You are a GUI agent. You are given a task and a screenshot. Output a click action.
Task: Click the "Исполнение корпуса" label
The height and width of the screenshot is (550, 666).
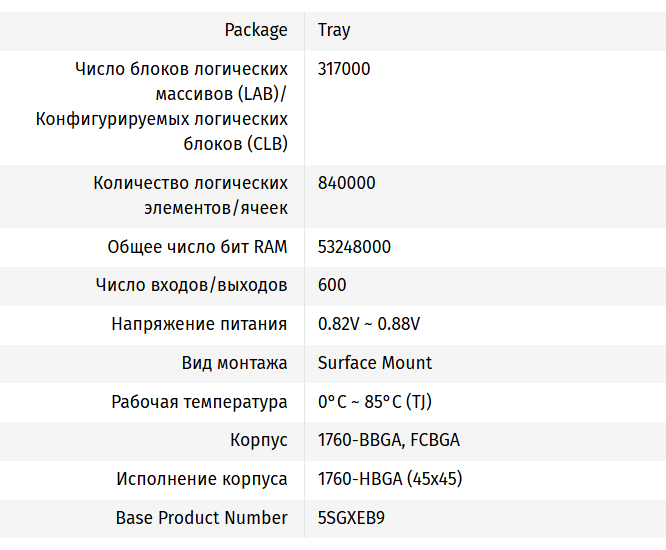[x=202, y=479]
